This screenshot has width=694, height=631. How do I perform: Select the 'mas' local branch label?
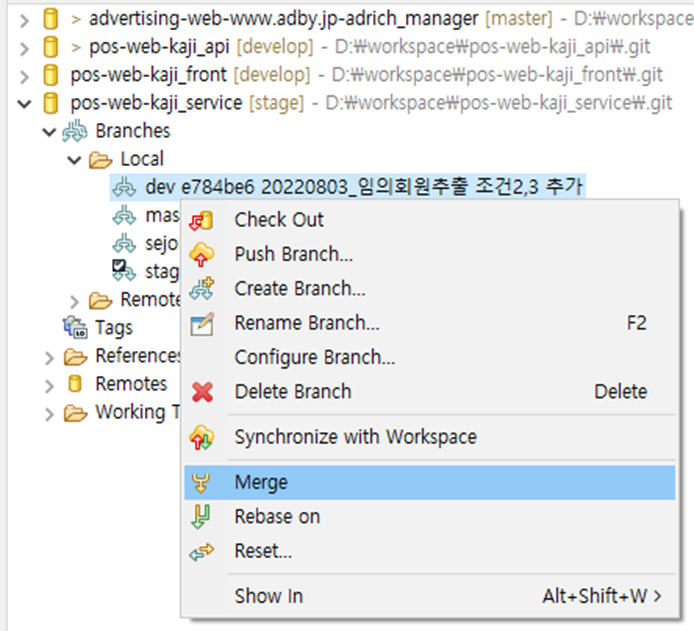162,216
